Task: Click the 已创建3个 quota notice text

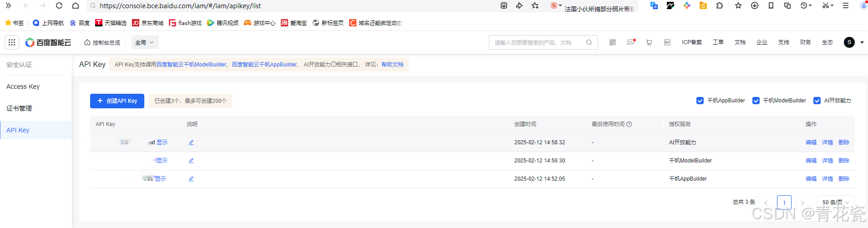Action: click(191, 101)
